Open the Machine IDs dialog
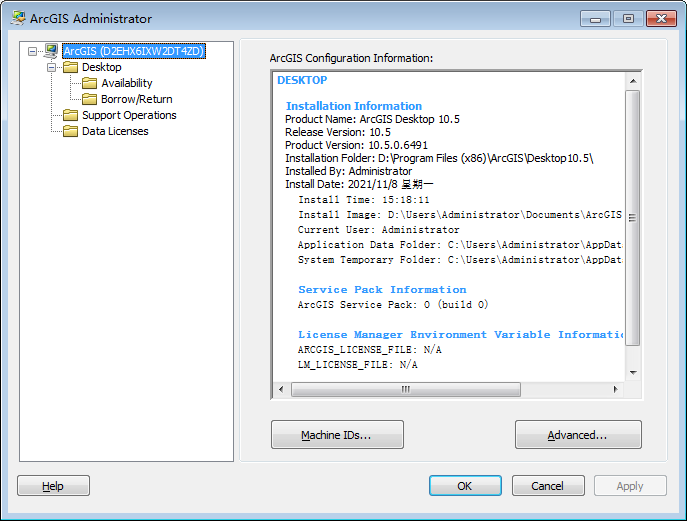Image resolution: width=687 pixels, height=521 pixels. [x=337, y=435]
